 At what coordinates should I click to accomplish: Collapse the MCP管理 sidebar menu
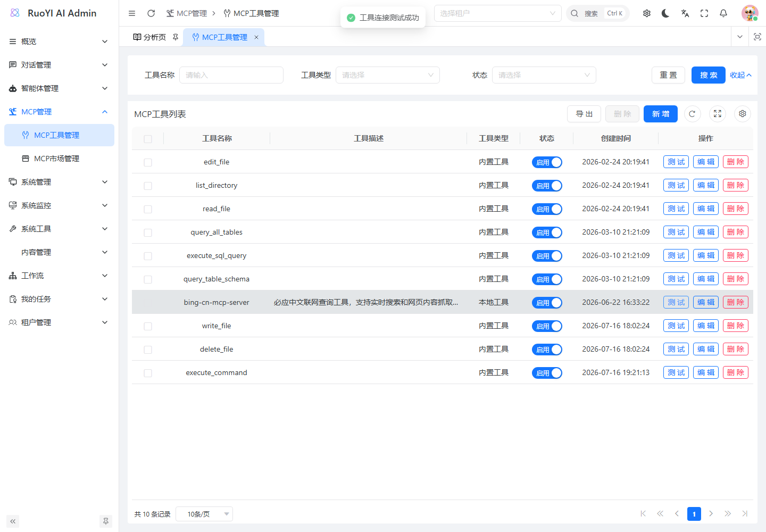point(59,112)
